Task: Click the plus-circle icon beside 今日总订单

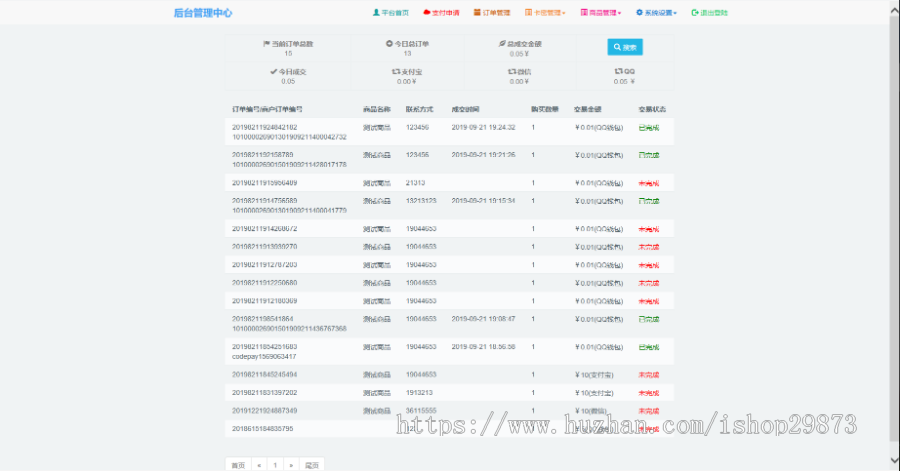Action: pyautogui.click(x=389, y=44)
